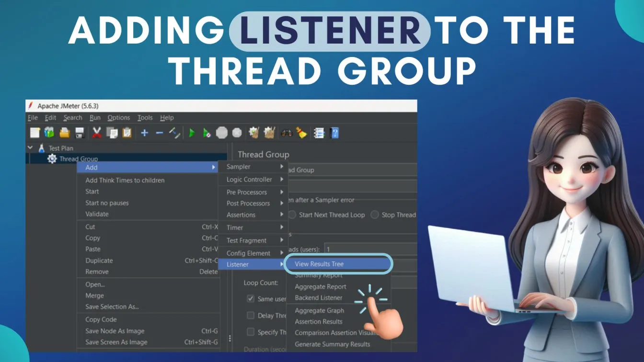Screen dimensions: 644x362
Task: Collapse the Test Plan tree node
Action: click(31, 148)
